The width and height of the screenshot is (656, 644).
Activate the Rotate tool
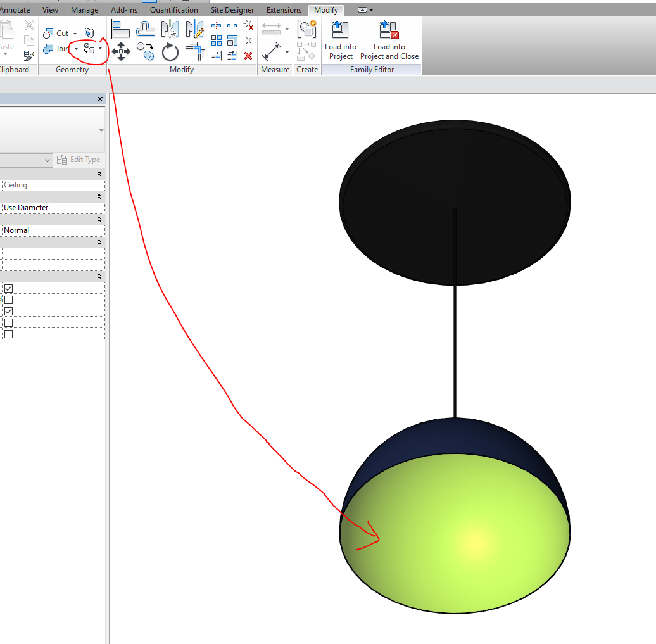(170, 52)
